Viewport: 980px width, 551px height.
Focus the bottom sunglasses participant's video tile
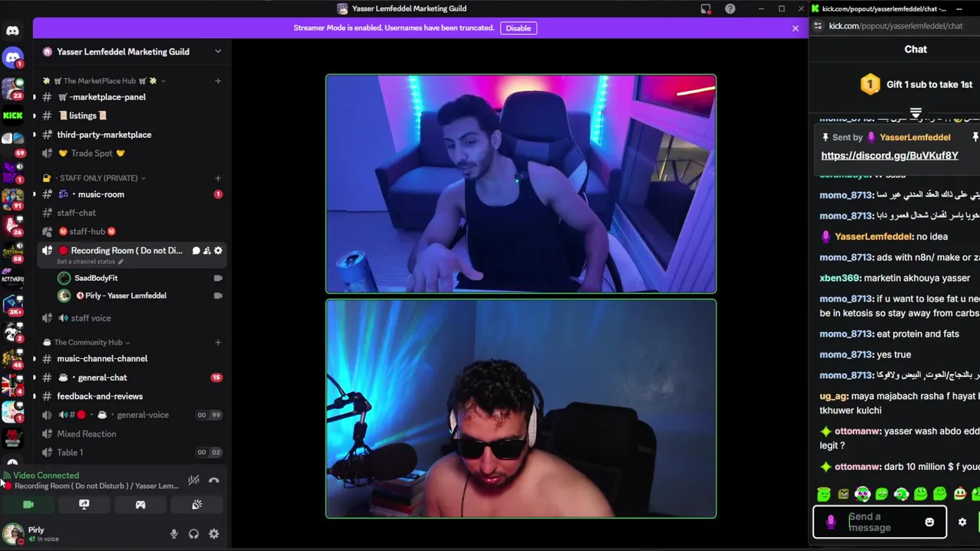tap(521, 409)
